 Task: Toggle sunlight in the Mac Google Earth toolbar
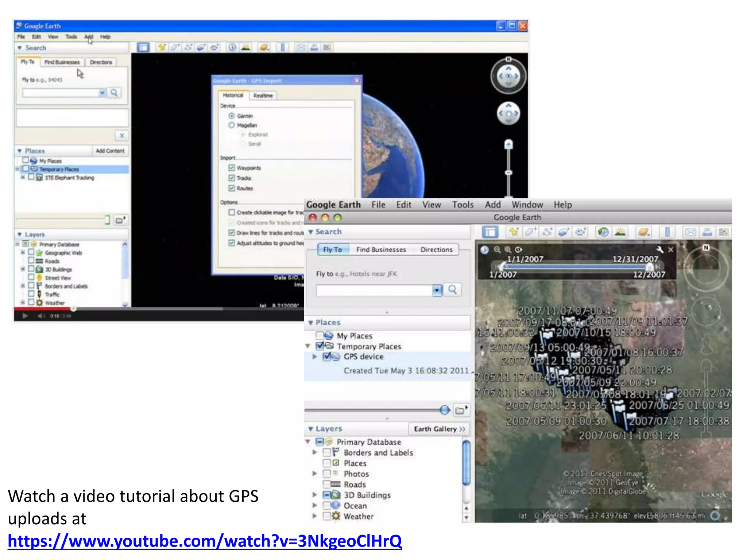pos(620,232)
